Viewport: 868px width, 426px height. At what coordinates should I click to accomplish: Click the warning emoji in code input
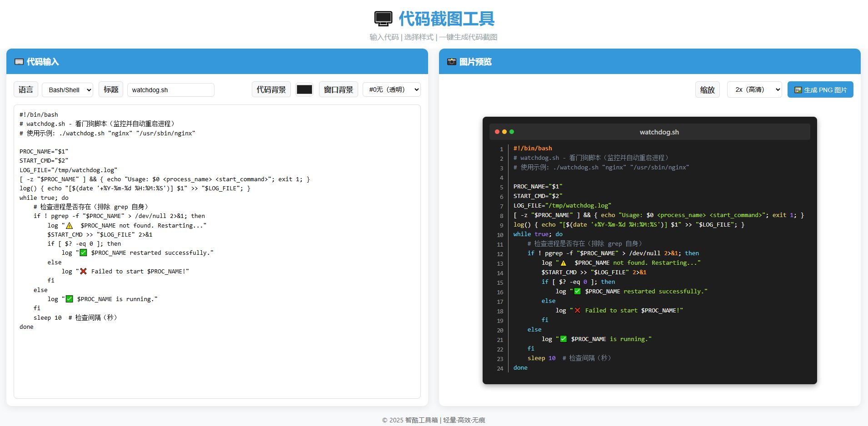point(70,226)
